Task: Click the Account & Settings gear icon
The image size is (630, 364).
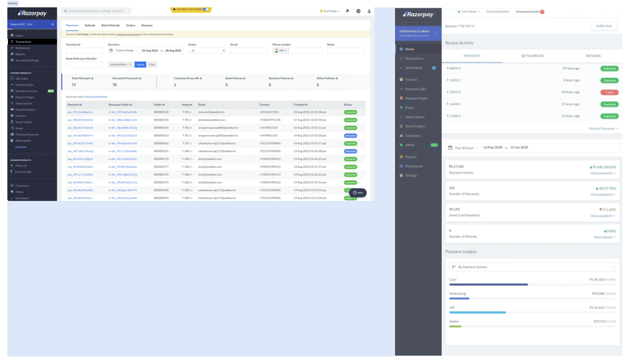Action: tap(12, 60)
